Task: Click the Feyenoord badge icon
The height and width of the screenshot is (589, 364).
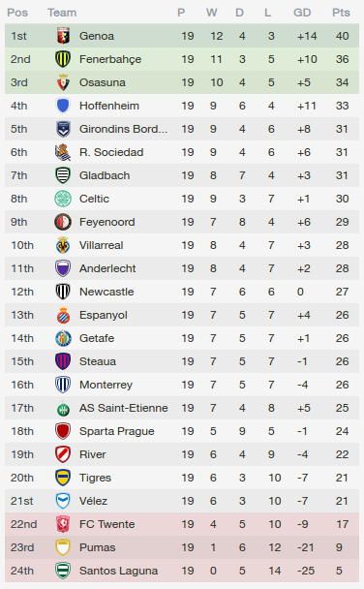Action: click(x=63, y=222)
